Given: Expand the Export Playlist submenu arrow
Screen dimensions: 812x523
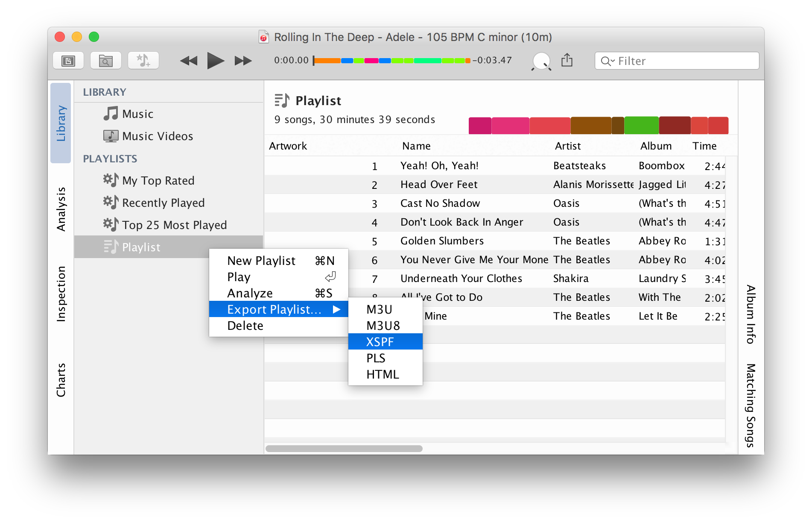Looking at the screenshot, I should [x=338, y=309].
